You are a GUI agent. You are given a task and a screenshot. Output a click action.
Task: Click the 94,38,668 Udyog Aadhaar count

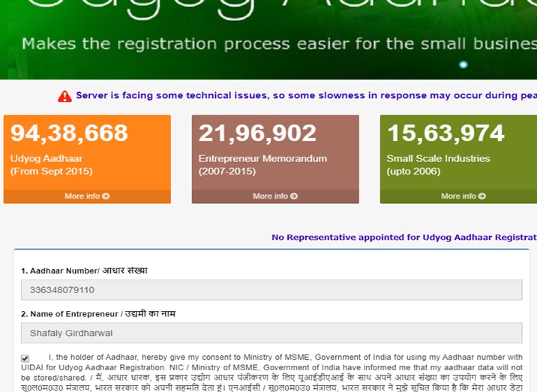click(x=69, y=133)
